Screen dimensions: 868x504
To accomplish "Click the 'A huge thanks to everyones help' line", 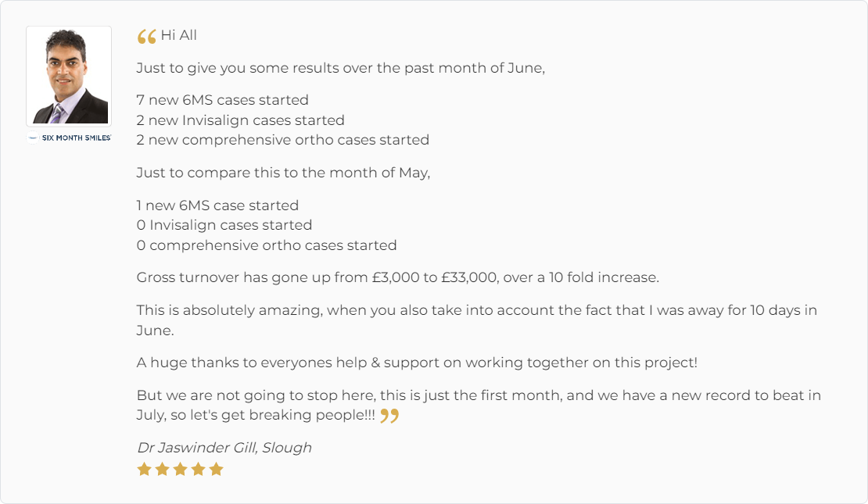I will pos(417,363).
